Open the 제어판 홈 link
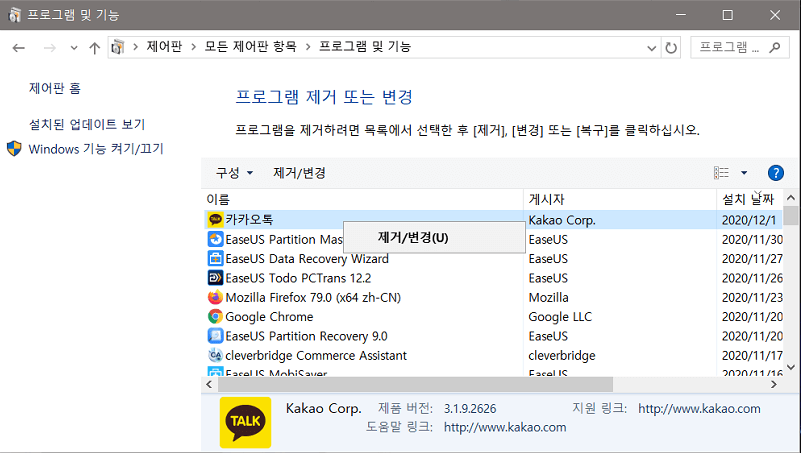 pyautogui.click(x=55, y=88)
